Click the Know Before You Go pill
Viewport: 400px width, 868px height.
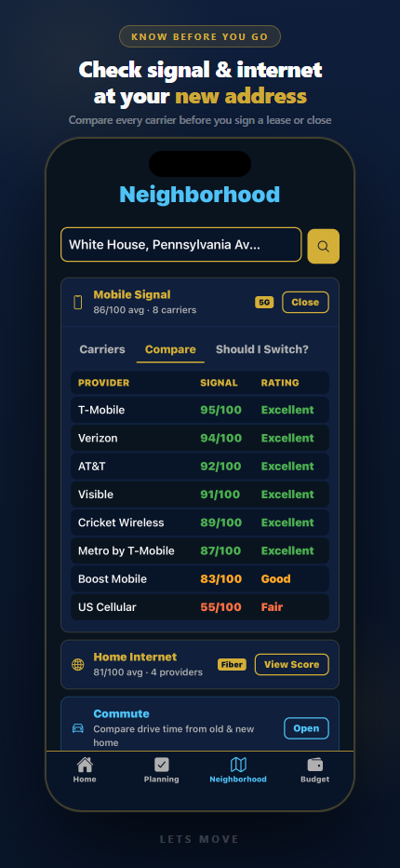click(200, 36)
